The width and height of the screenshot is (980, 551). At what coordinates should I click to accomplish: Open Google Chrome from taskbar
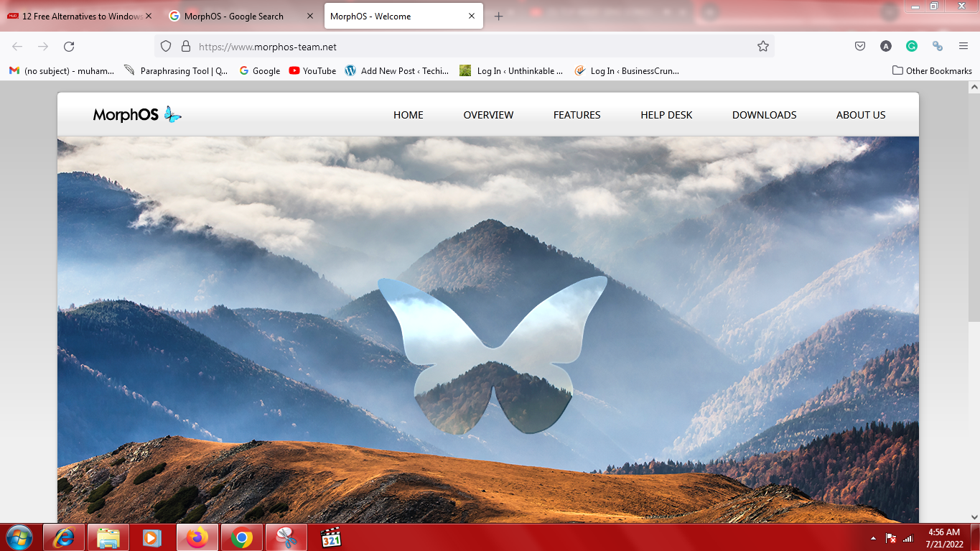click(x=242, y=537)
